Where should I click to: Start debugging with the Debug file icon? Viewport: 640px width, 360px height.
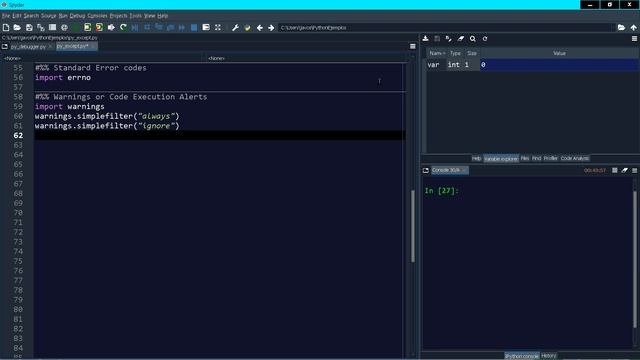click(135, 27)
